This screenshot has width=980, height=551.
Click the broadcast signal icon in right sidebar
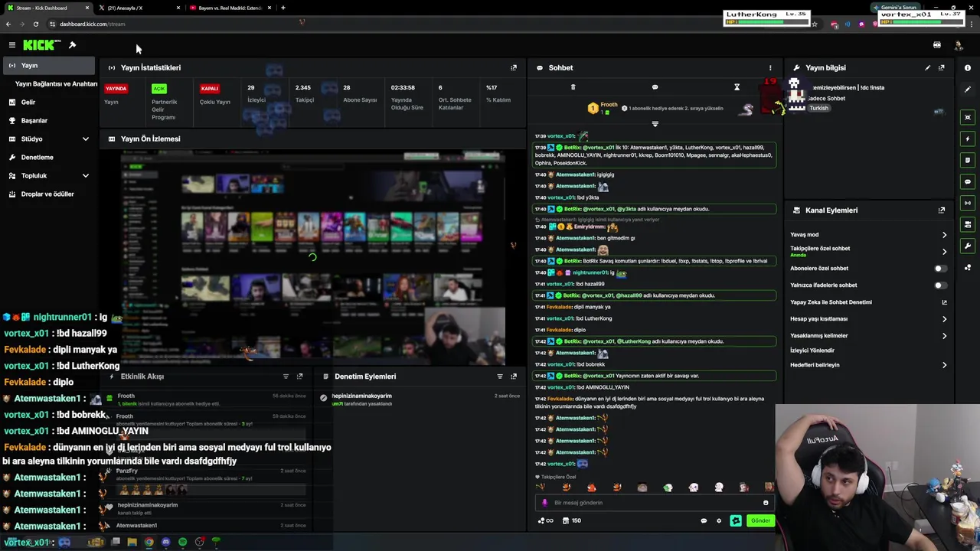point(968,203)
